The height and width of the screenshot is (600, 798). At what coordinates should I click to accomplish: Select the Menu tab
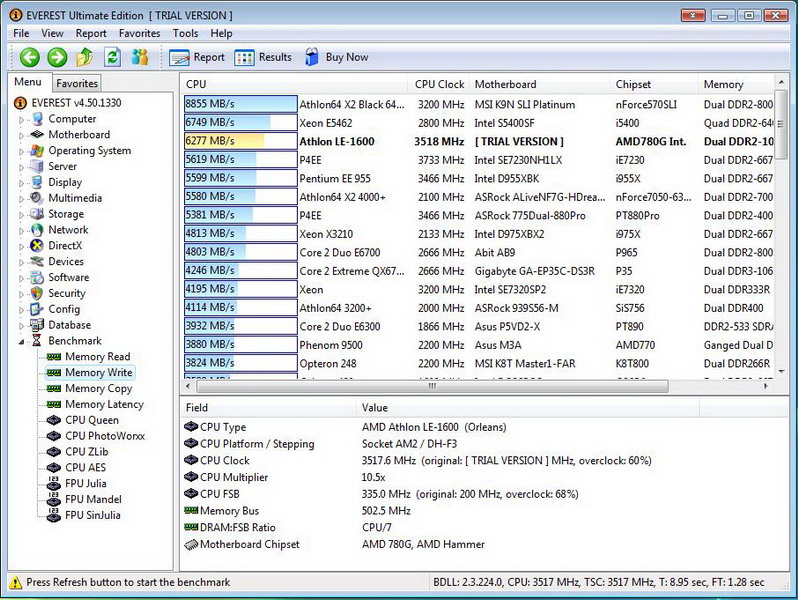(28, 82)
